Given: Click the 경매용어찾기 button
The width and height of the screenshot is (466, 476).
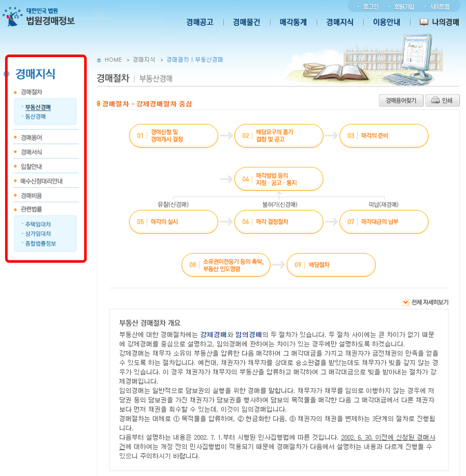Looking at the screenshot, I should [400, 100].
